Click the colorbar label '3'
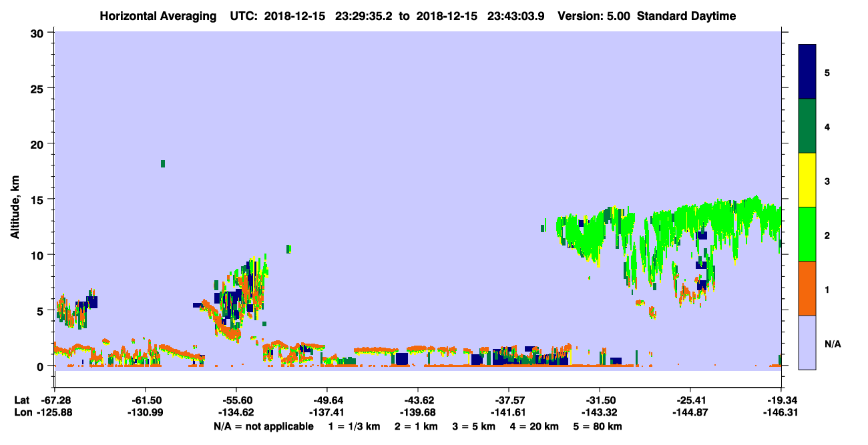This screenshot has width=868, height=445. 827,180
